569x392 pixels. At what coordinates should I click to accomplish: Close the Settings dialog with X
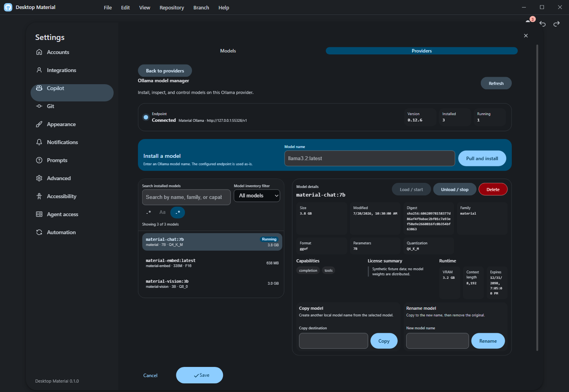(x=526, y=36)
